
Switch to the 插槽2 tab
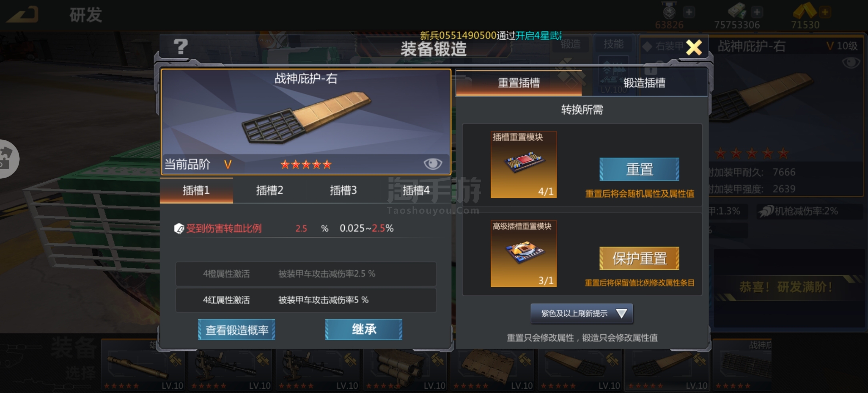click(269, 190)
